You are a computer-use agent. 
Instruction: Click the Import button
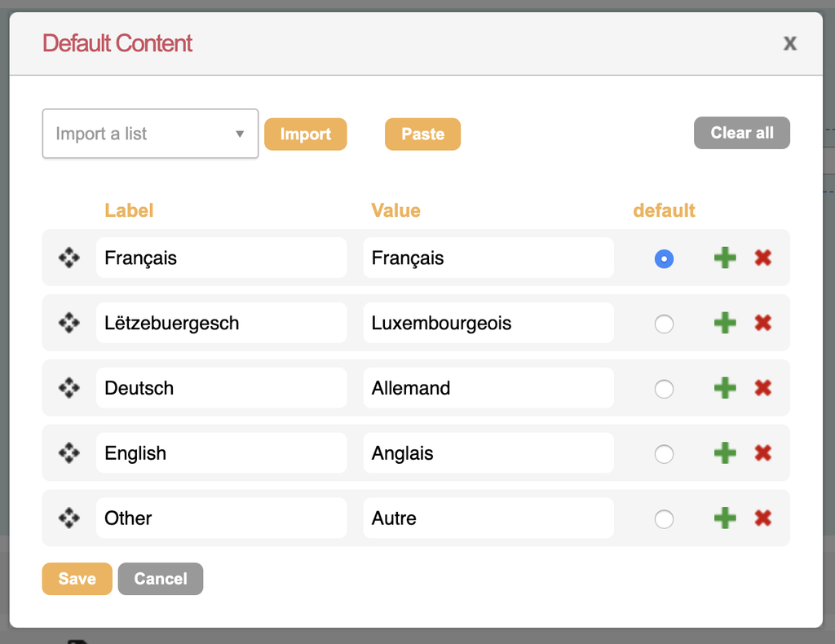(306, 135)
